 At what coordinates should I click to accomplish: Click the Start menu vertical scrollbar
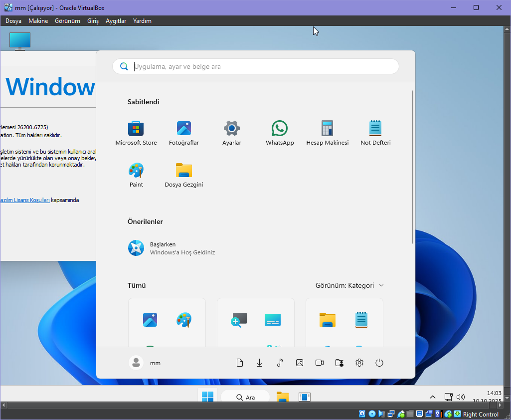click(413, 167)
